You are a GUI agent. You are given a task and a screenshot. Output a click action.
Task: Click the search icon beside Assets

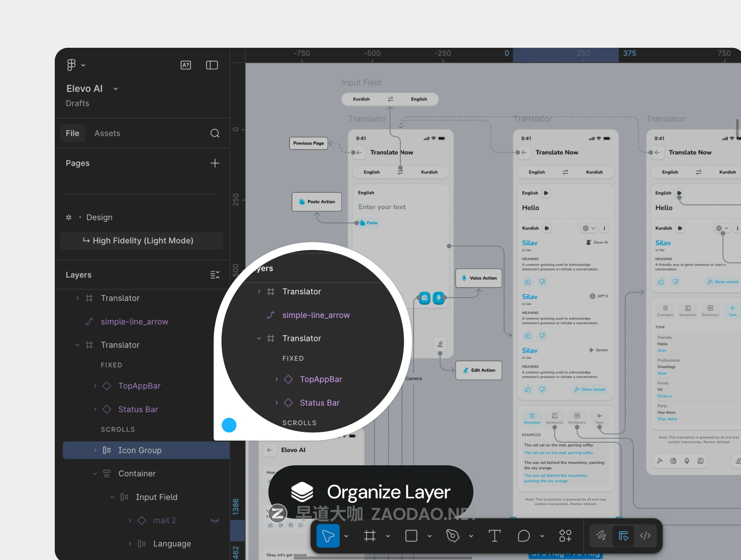point(215,133)
